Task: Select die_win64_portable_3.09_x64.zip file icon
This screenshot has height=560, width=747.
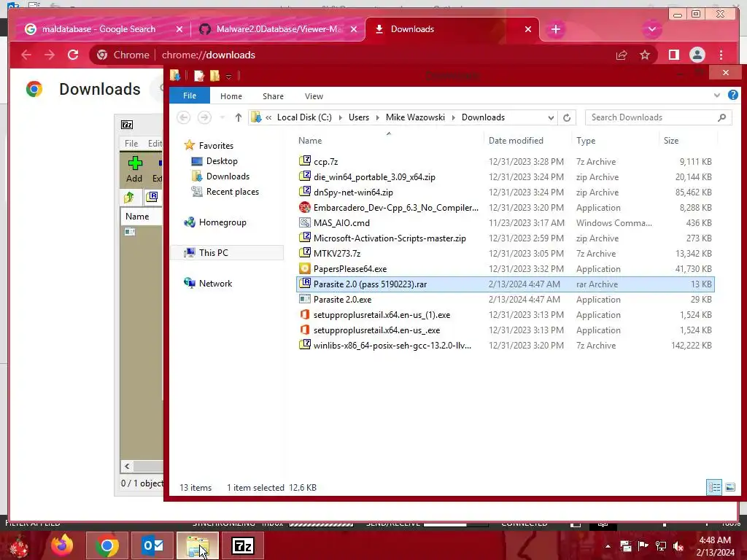Action: pos(304,176)
